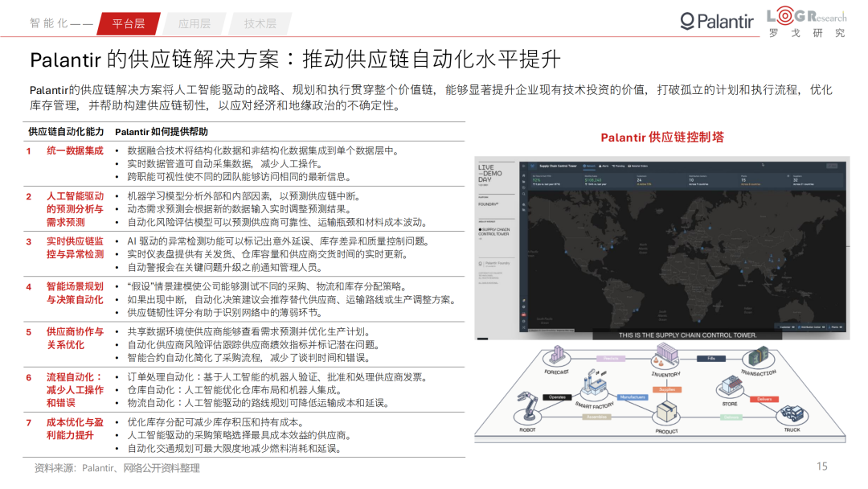
Task: Click bullet 实时数据管道可自动采集数据
Action: [x=225, y=164]
